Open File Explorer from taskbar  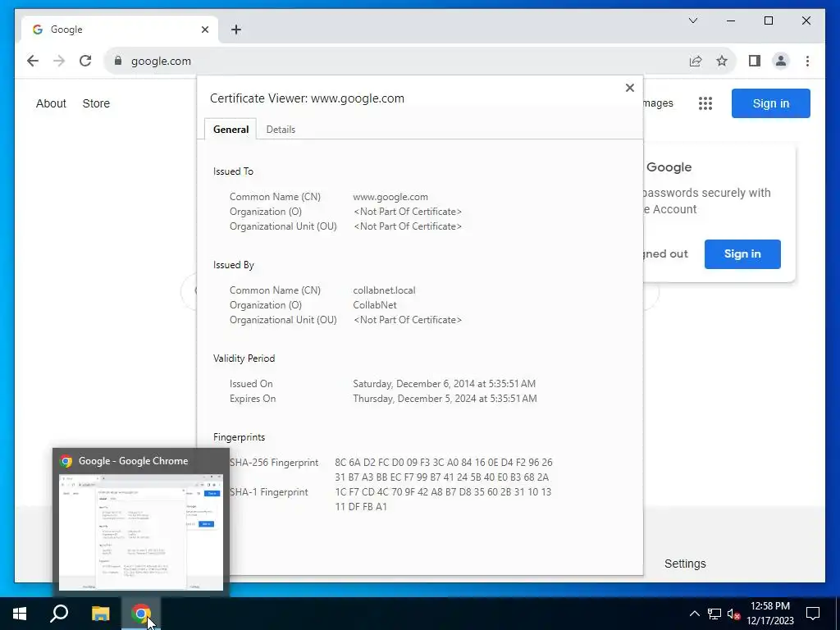pos(100,614)
